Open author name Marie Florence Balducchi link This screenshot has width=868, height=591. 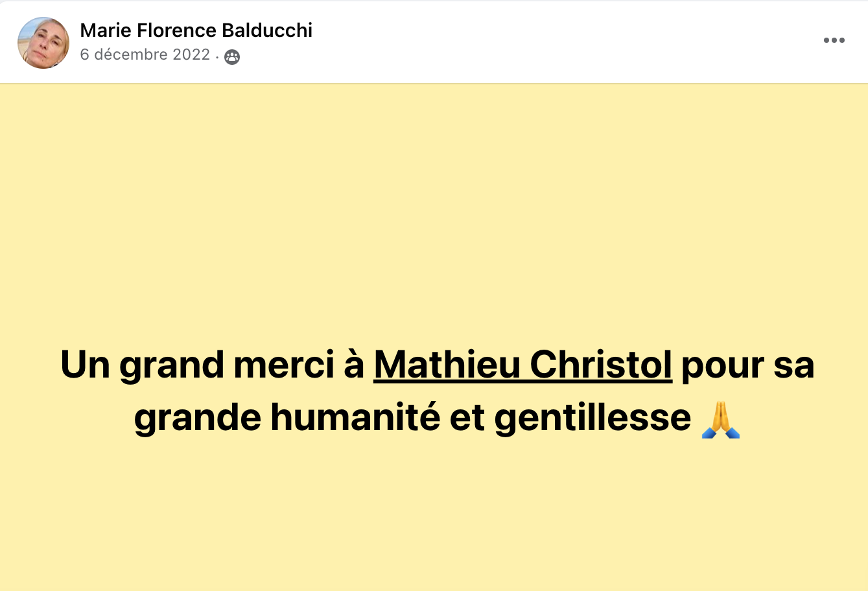coord(196,30)
